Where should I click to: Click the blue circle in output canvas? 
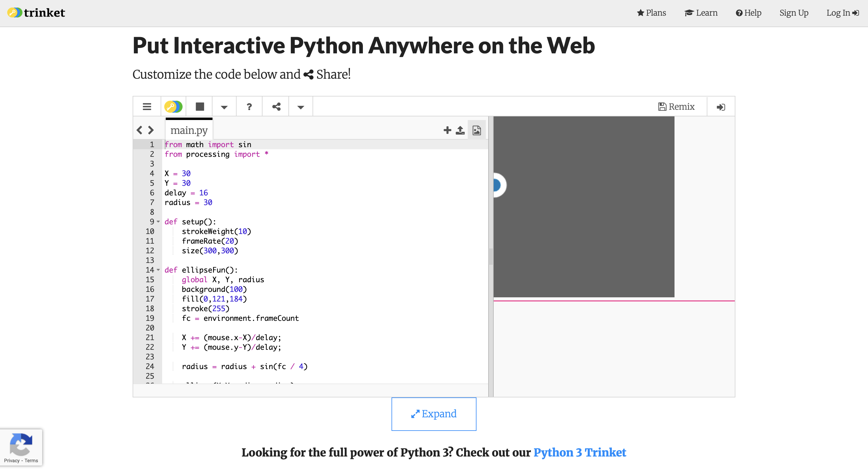[497, 185]
